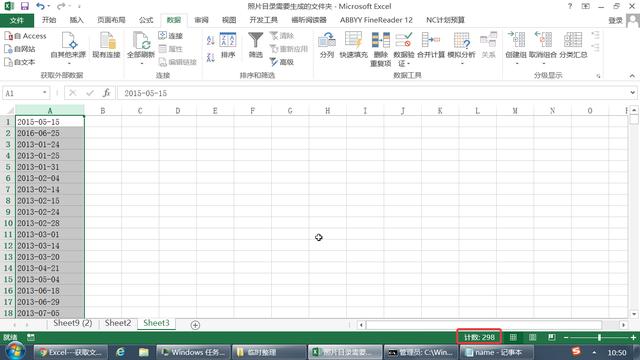640x360 pixels.
Task: Open the Name Box dropdown
Action: click(44, 93)
